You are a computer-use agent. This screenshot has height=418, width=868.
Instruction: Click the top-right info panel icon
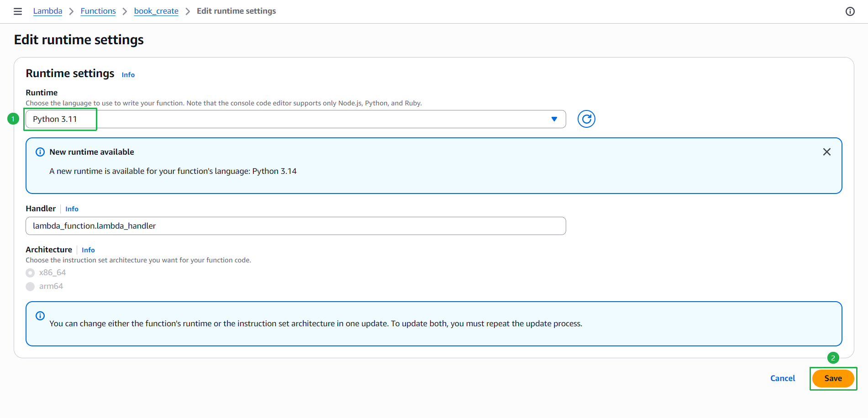(x=850, y=11)
